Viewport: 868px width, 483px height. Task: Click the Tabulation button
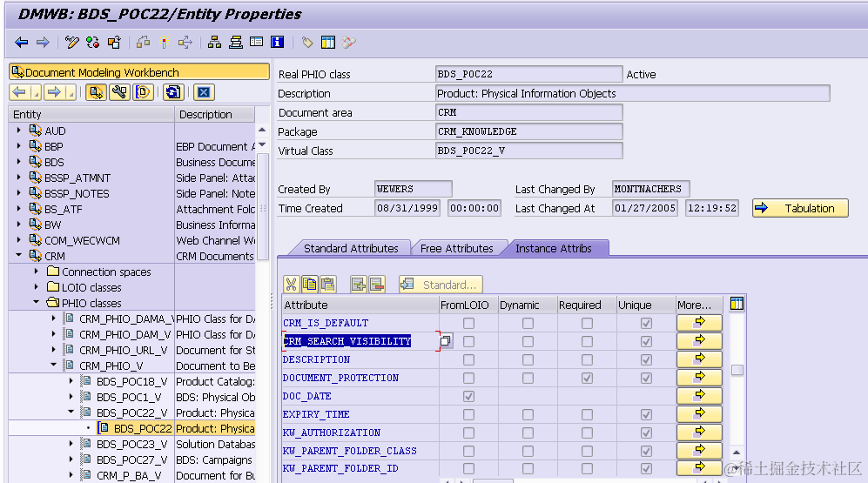point(800,208)
